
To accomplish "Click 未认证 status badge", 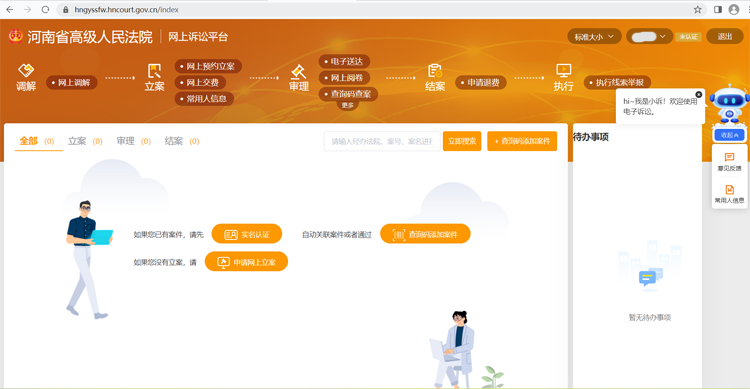I will [x=688, y=37].
